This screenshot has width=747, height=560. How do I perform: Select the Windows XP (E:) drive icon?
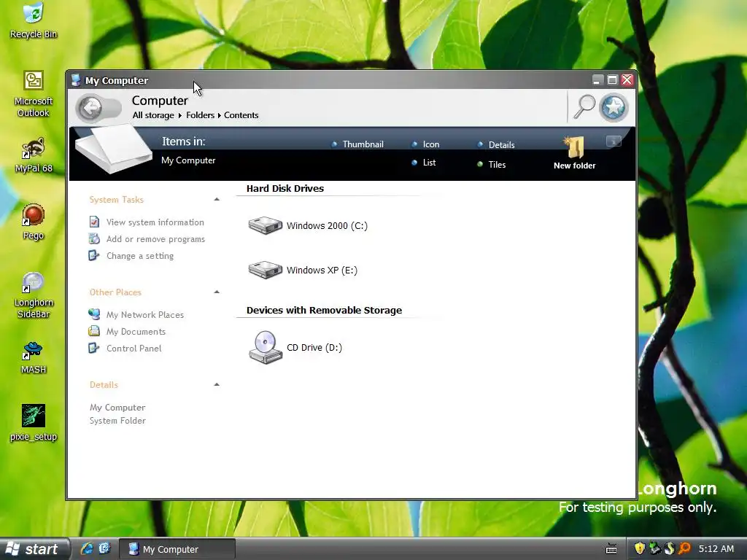[266, 270]
